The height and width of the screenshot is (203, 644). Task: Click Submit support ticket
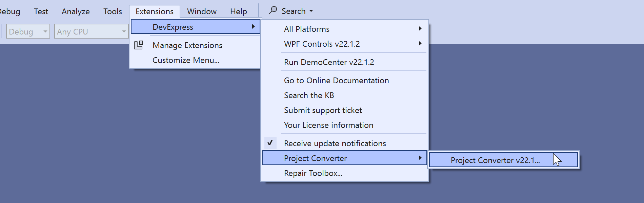click(x=323, y=110)
